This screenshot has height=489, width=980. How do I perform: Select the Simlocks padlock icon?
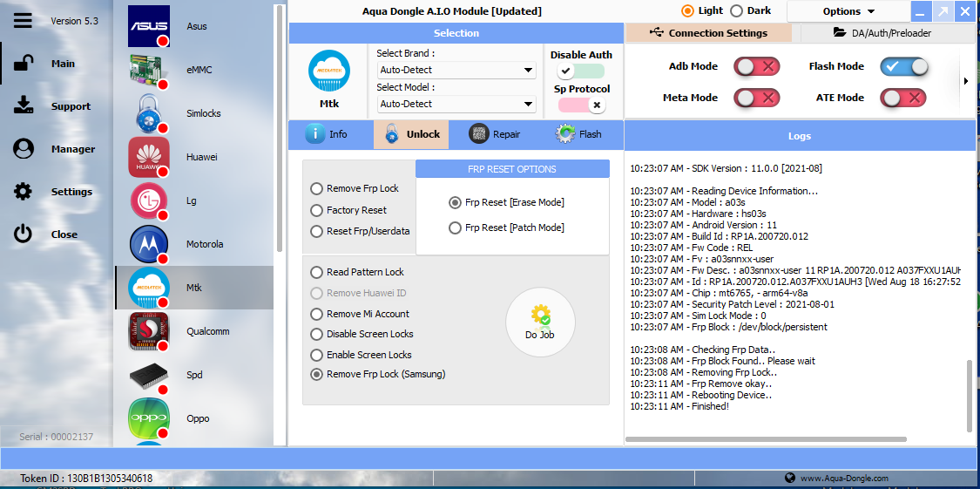pyautogui.click(x=149, y=113)
